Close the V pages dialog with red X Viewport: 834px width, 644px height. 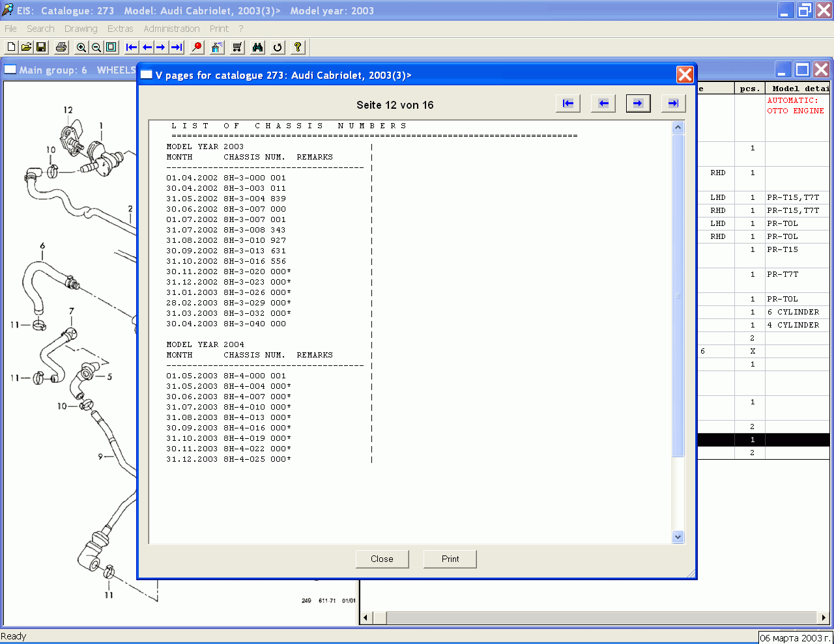pos(685,74)
